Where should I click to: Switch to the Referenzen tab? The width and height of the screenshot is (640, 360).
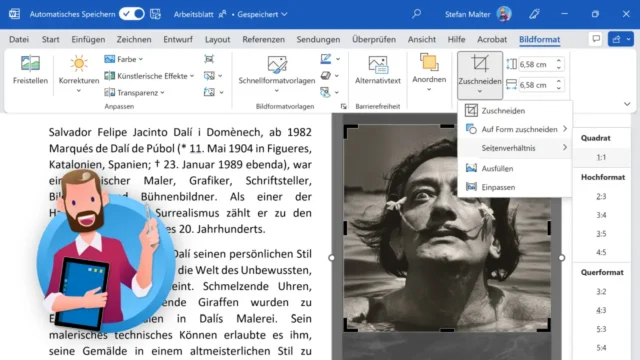pyautogui.click(x=264, y=40)
